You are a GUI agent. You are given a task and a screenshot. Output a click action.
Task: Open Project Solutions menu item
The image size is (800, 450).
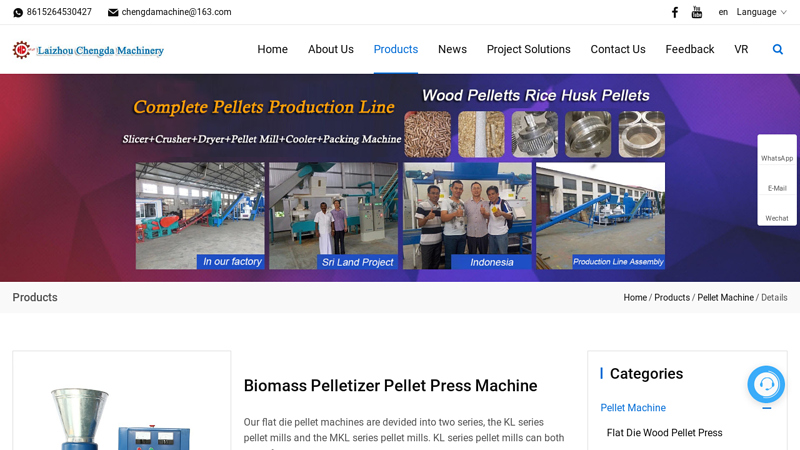coord(529,49)
